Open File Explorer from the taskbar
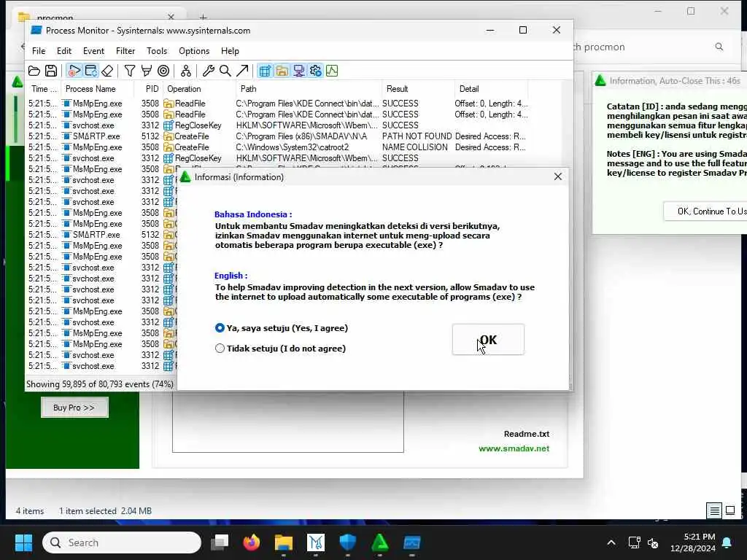 click(284, 542)
